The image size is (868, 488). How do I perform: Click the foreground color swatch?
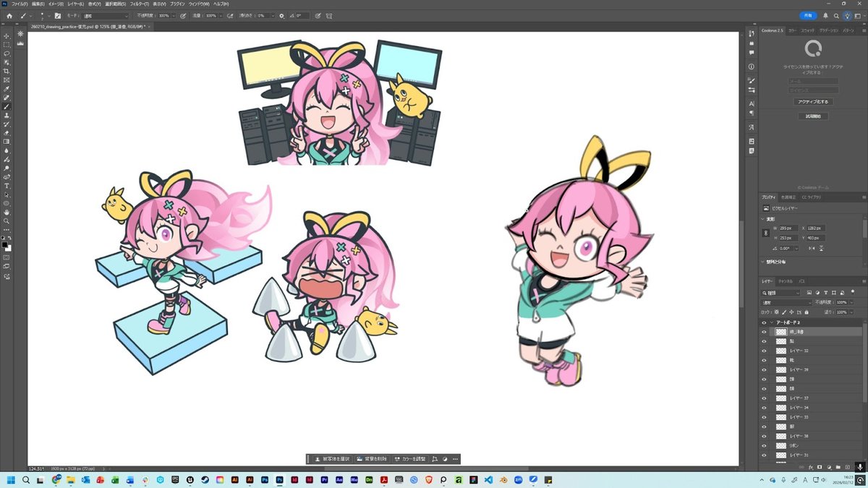(5, 244)
